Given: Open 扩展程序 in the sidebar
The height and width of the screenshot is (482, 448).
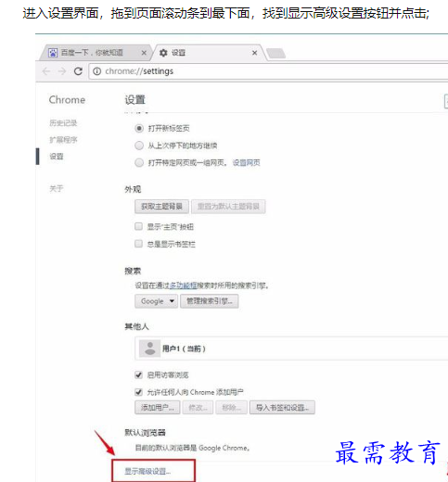Looking at the screenshot, I should (x=63, y=140).
